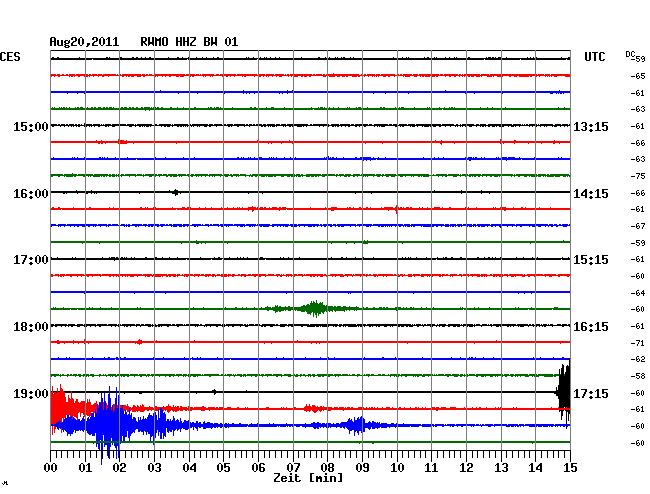Click the 'DC' column header
The height and width of the screenshot is (494, 650).
point(630,54)
